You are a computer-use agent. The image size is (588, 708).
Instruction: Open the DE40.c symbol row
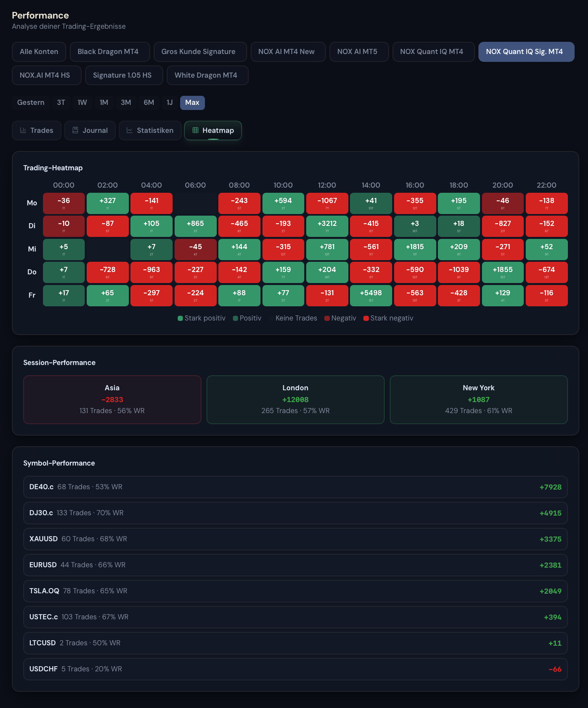[296, 487]
